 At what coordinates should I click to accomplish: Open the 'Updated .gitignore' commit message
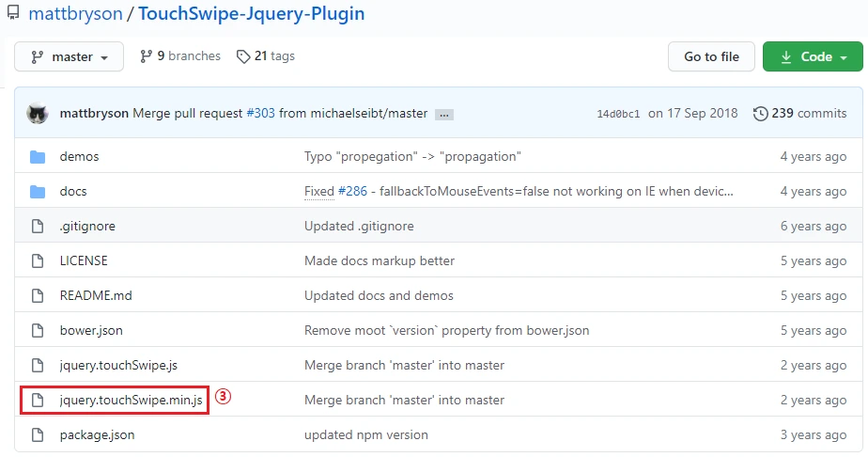[x=359, y=226]
